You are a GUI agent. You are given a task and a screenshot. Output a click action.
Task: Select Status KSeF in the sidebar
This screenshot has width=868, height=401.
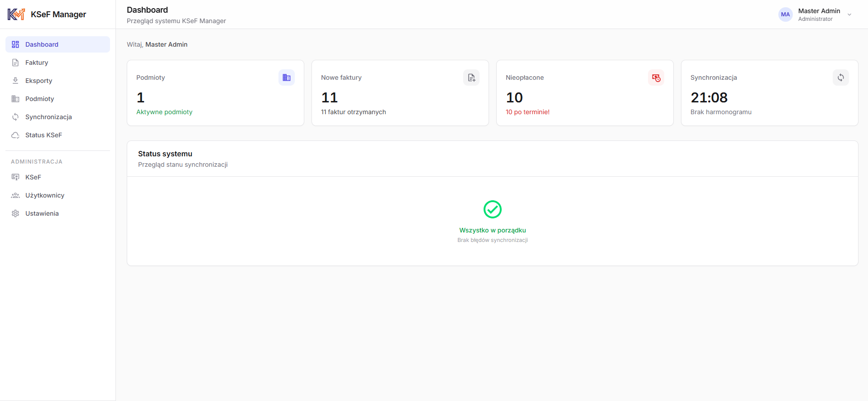tap(58, 135)
